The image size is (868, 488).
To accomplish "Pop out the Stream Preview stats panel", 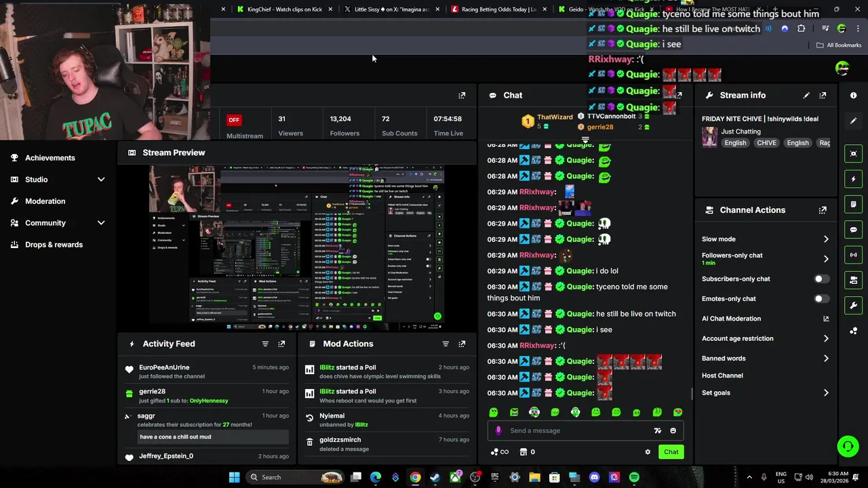I will 462,96.
